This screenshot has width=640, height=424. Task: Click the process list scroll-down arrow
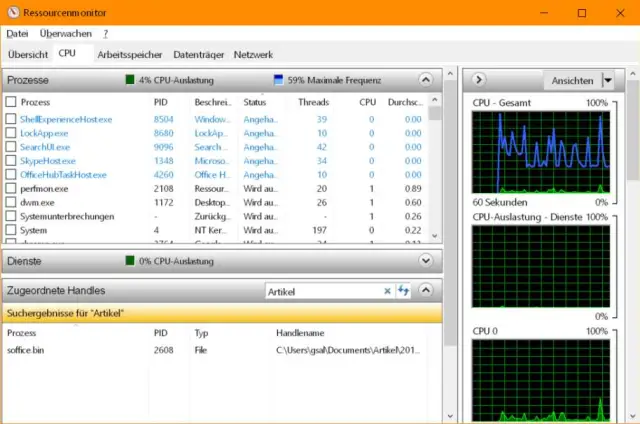coord(435,236)
